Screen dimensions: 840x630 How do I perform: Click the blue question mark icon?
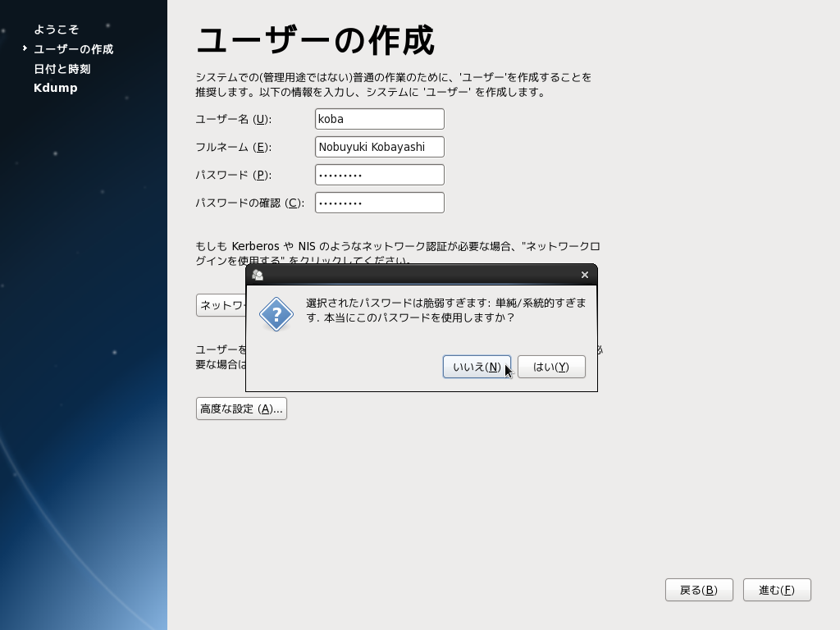click(x=276, y=314)
